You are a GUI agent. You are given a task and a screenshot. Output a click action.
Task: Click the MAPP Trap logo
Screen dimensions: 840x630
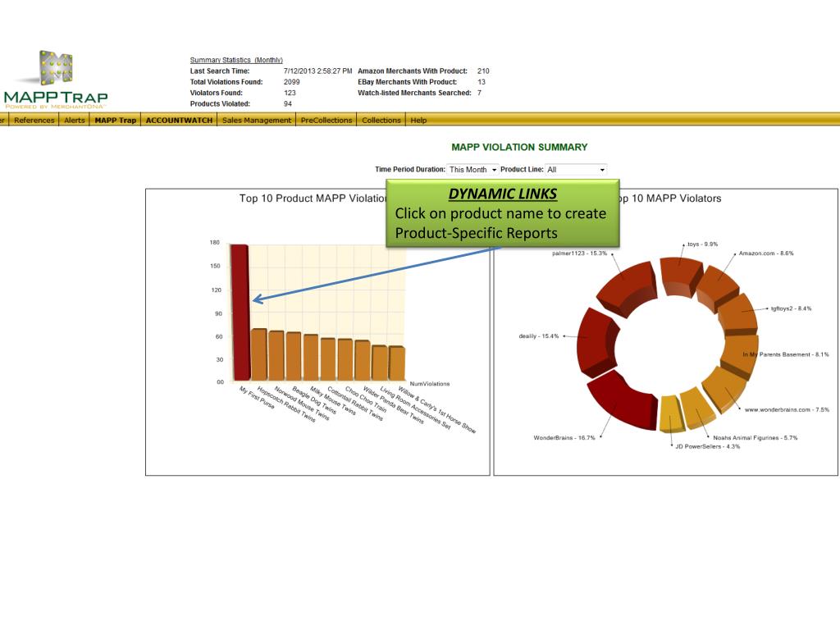(x=55, y=80)
